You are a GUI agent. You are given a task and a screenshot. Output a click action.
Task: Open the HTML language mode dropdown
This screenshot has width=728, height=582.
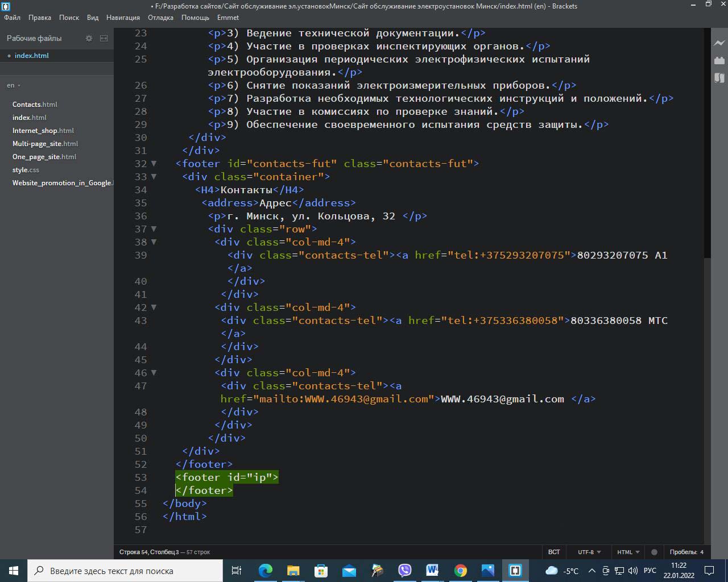click(x=628, y=552)
